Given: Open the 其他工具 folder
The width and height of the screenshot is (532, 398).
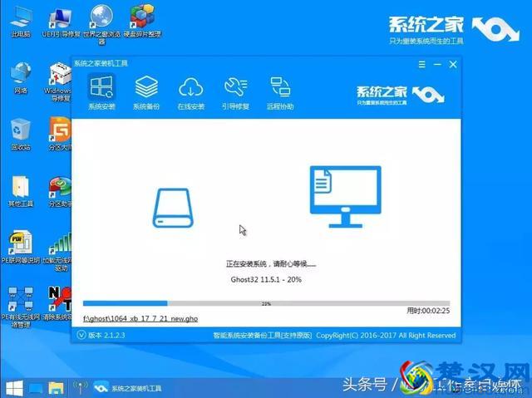Looking at the screenshot, I should click(21, 191).
